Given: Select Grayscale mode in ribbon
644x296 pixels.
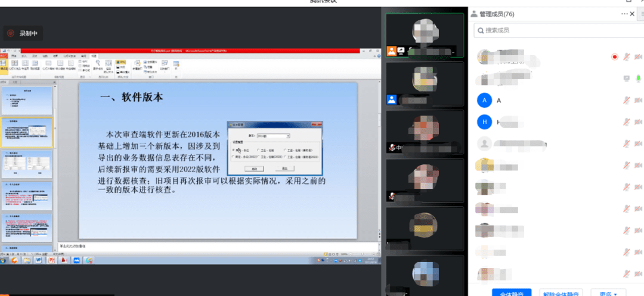Looking at the screenshot, I should tap(120, 67).
